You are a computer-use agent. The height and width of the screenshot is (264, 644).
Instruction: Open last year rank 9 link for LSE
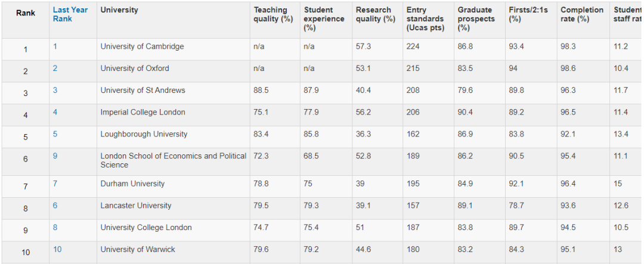coord(55,156)
